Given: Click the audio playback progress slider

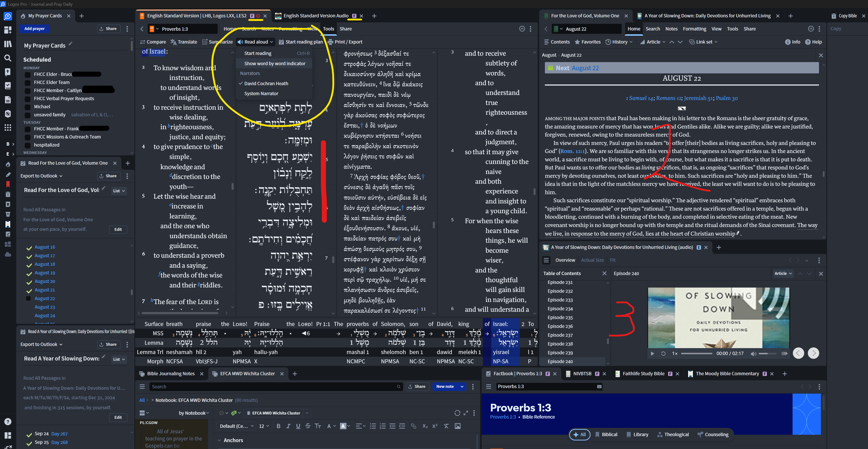Looking at the screenshot, I should coord(696,354).
